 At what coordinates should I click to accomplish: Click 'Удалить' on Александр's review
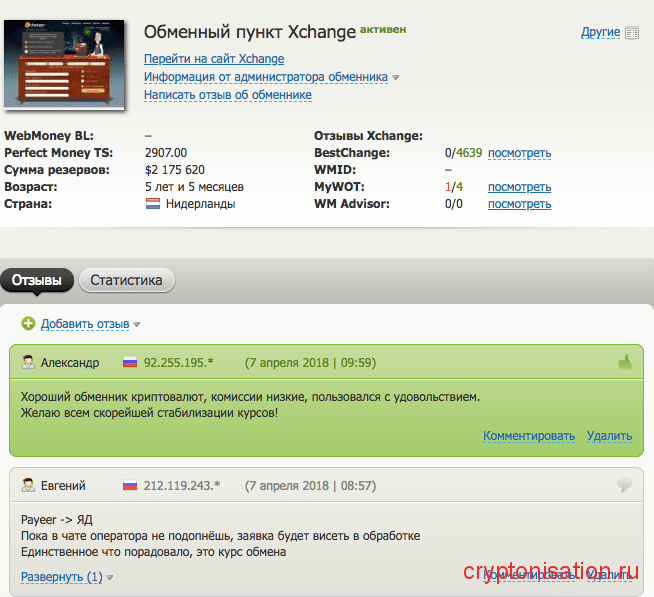pos(609,436)
